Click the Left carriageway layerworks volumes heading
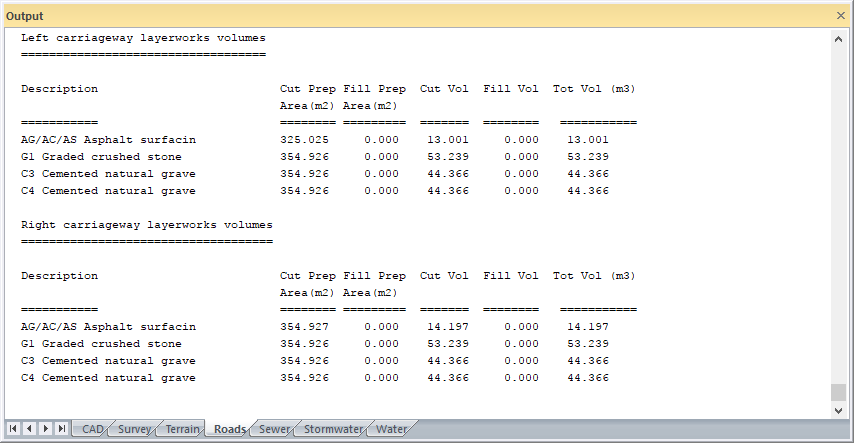 pos(143,38)
